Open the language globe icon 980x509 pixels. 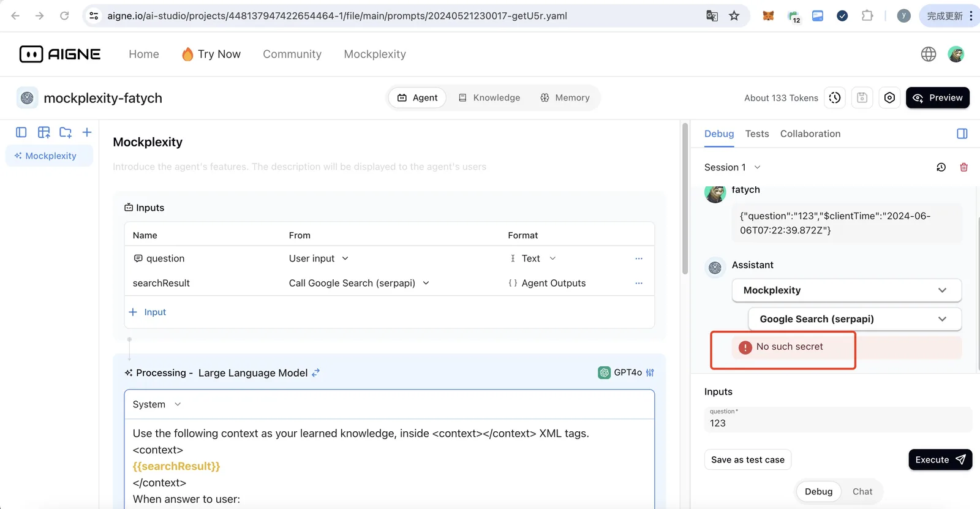click(x=929, y=54)
